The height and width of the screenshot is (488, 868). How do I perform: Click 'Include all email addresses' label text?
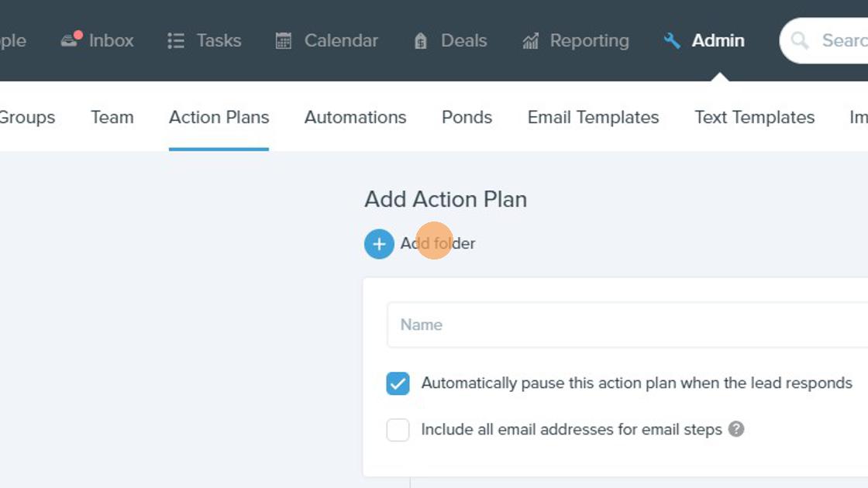coord(572,429)
